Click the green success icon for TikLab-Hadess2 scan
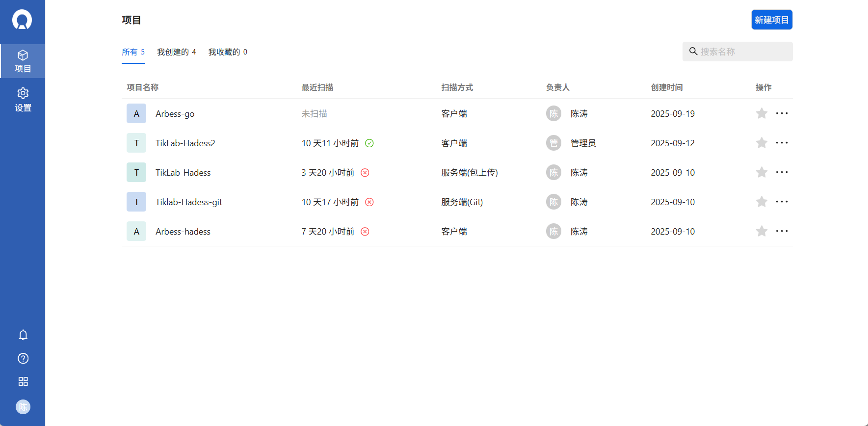The height and width of the screenshot is (426, 868). 369,143
